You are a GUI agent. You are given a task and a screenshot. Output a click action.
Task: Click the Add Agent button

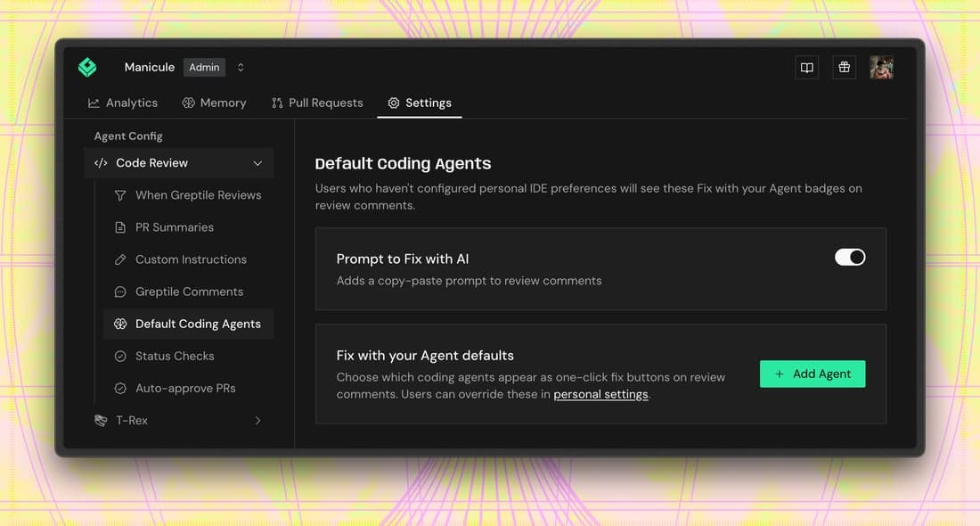[x=813, y=374]
